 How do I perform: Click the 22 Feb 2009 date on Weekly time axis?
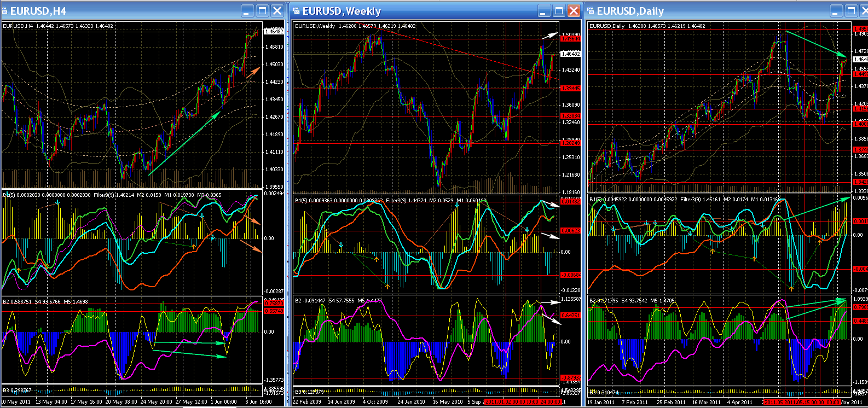(x=308, y=401)
